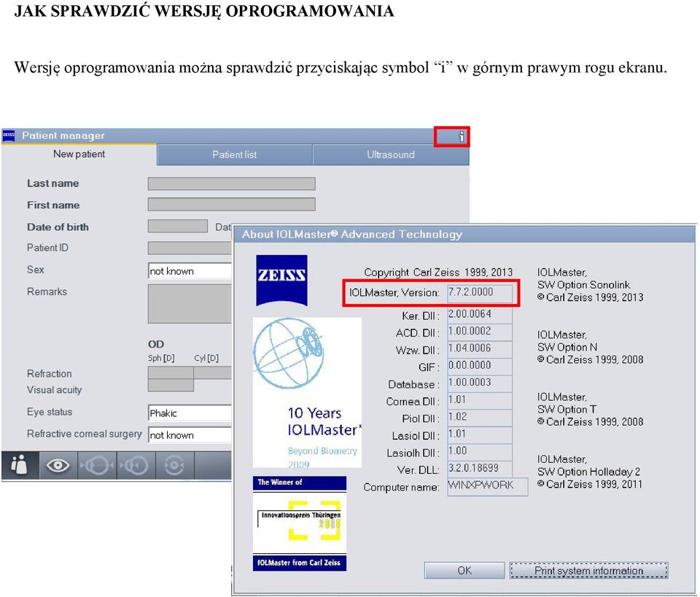This screenshot has width=700, height=597.
Task: Click the OD Sph refraction field
Action: [171, 372]
